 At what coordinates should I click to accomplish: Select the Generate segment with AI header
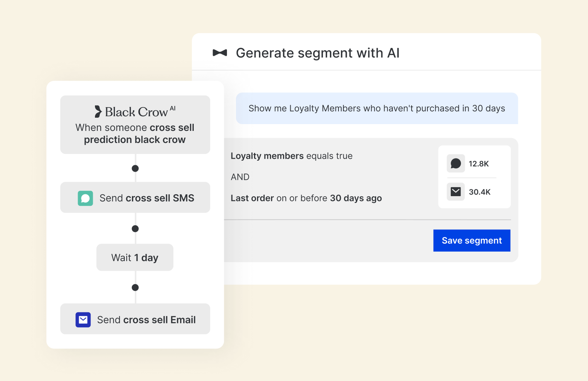[x=318, y=53]
